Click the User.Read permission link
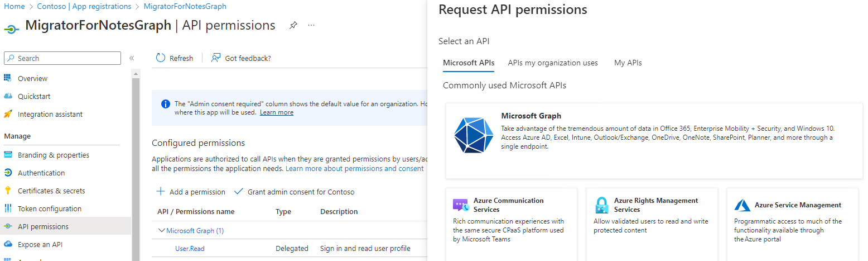The height and width of the screenshot is (261, 868). click(x=190, y=248)
